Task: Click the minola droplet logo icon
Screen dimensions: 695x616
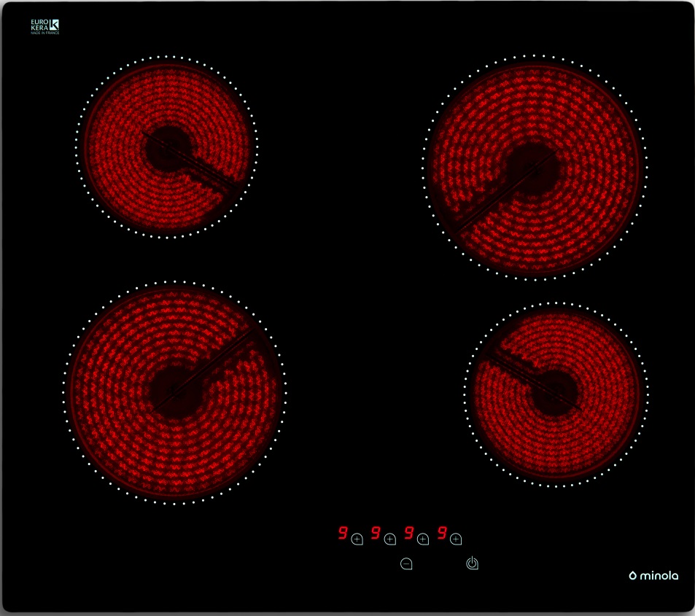Action: (x=633, y=576)
